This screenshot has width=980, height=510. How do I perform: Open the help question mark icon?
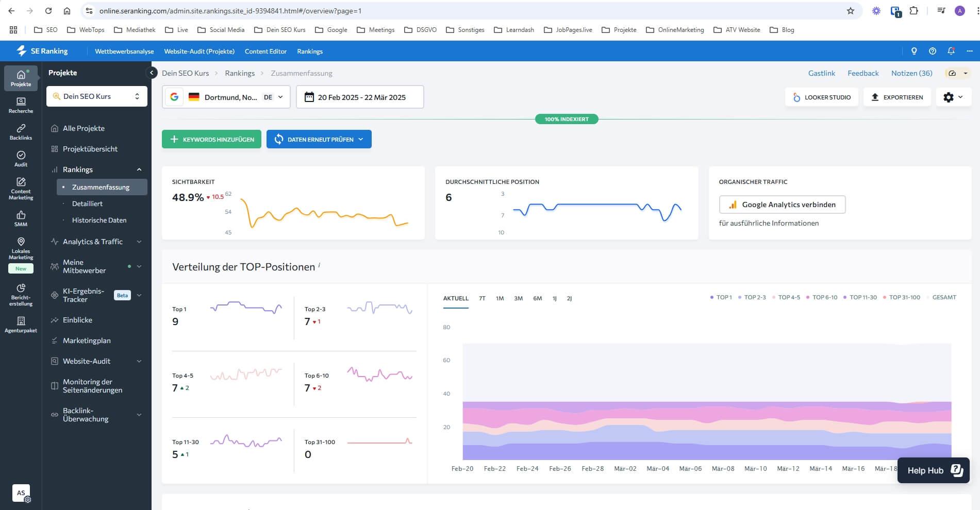coord(933,51)
